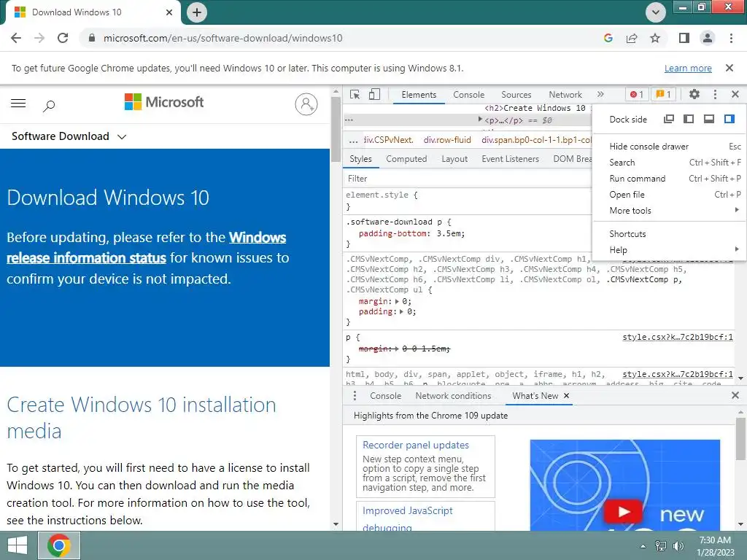Expand the Software Download dropdown
Viewport: 747px width, 560px height.
click(69, 136)
